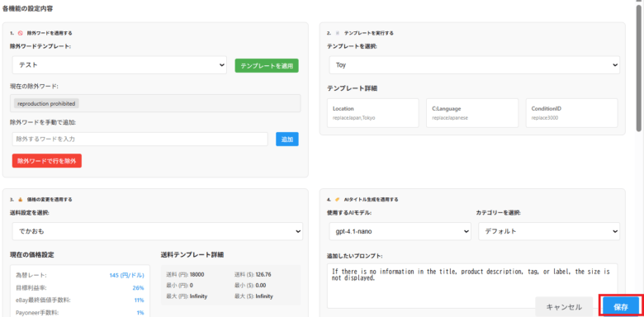The height and width of the screenshot is (317, 644).
Task: Click the money icon beside section 3 heading
Action: pyautogui.click(x=20, y=200)
